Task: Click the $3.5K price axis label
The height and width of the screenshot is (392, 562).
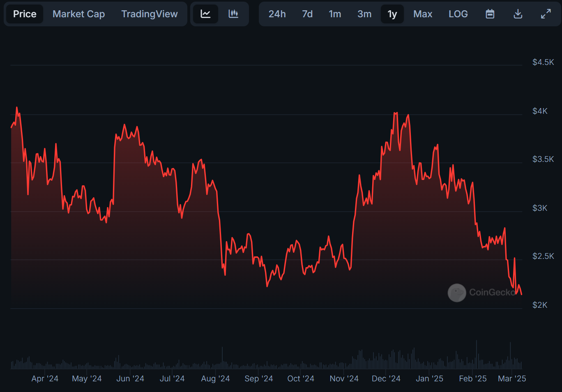Action: point(543,159)
